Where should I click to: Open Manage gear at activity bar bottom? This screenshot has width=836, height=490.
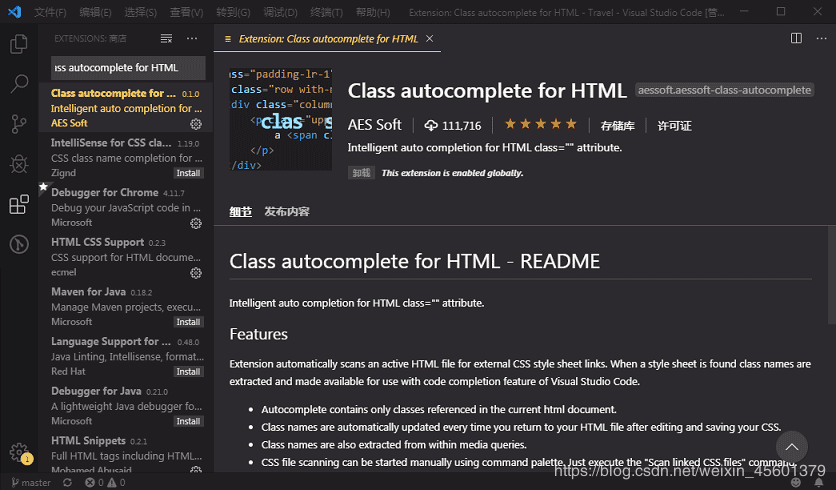pyautogui.click(x=18, y=452)
